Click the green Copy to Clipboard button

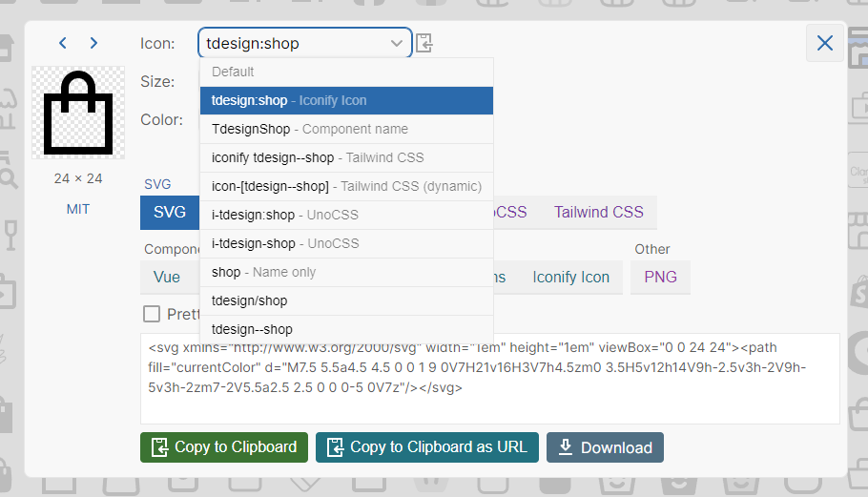pos(224,447)
